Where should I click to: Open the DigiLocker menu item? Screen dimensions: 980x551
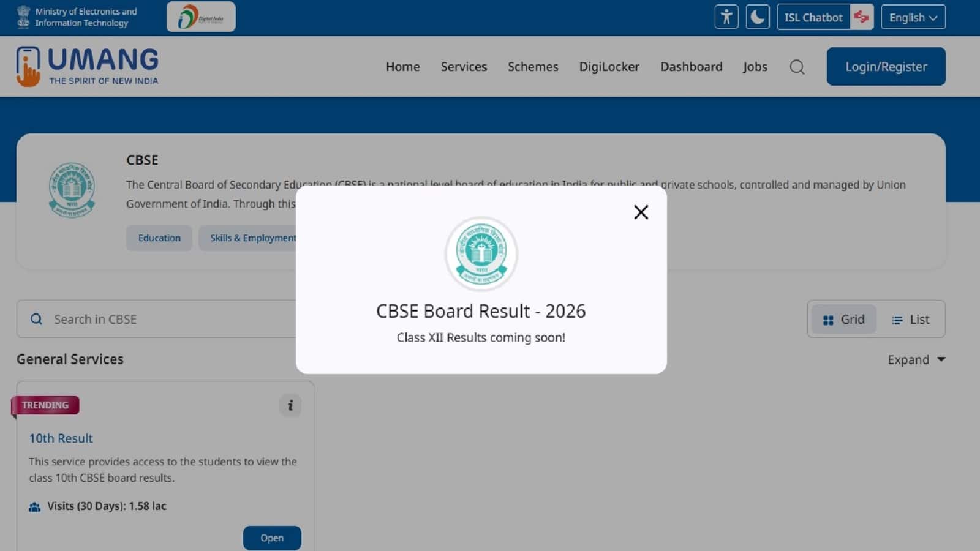609,67
